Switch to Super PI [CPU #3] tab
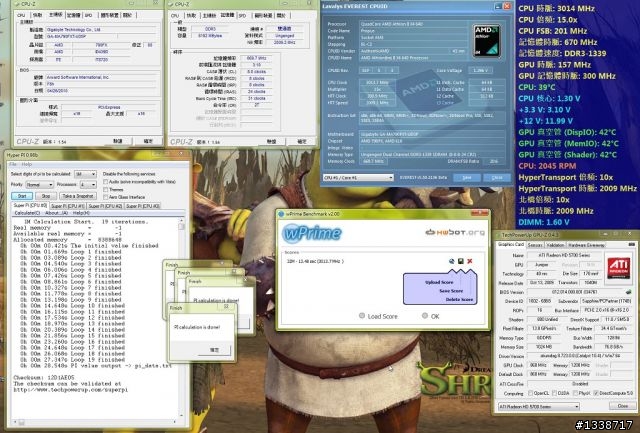Screen dimensions: 640x433 pos(142,206)
